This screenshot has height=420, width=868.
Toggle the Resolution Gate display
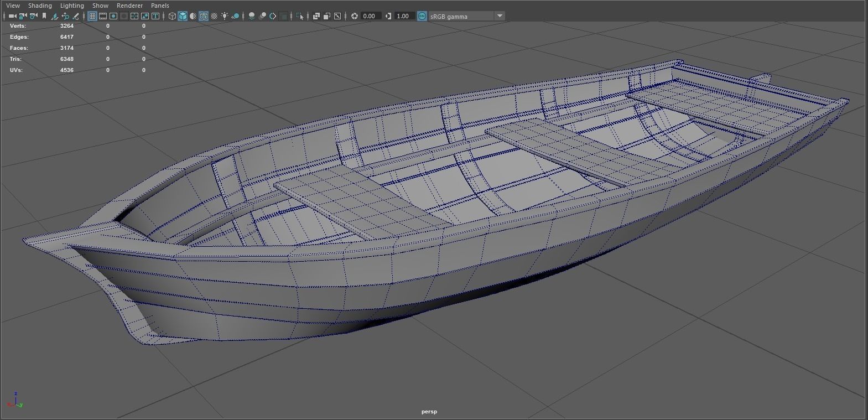[x=113, y=16]
